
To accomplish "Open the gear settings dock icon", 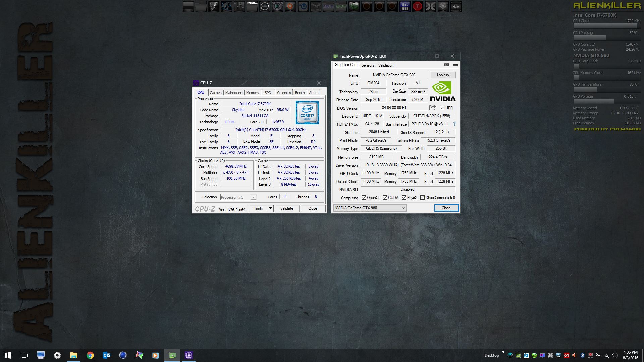I will 443,6.
